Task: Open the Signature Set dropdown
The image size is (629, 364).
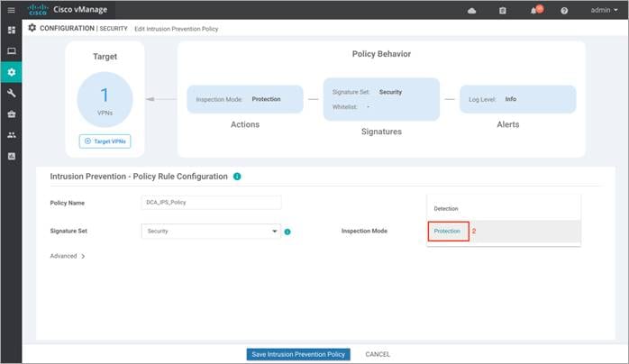Action: point(211,232)
